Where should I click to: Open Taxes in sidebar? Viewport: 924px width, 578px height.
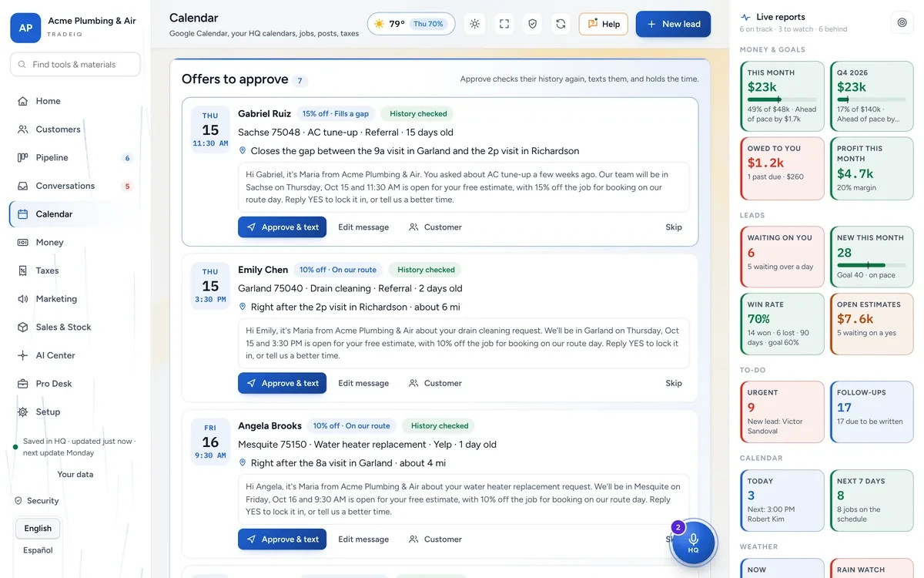75,271
